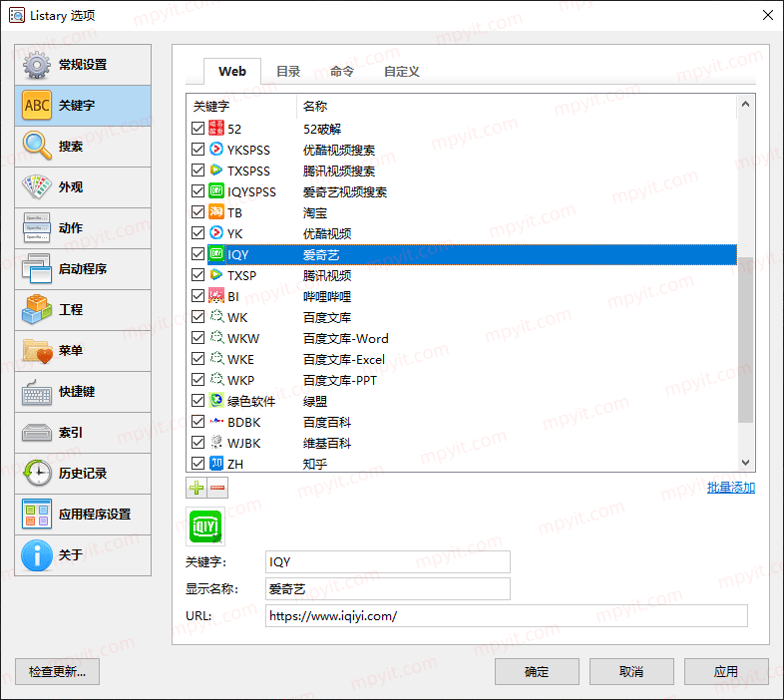Click scrollbar up arrow in keyword list
Image resolution: width=784 pixels, height=700 pixels.
[x=745, y=104]
